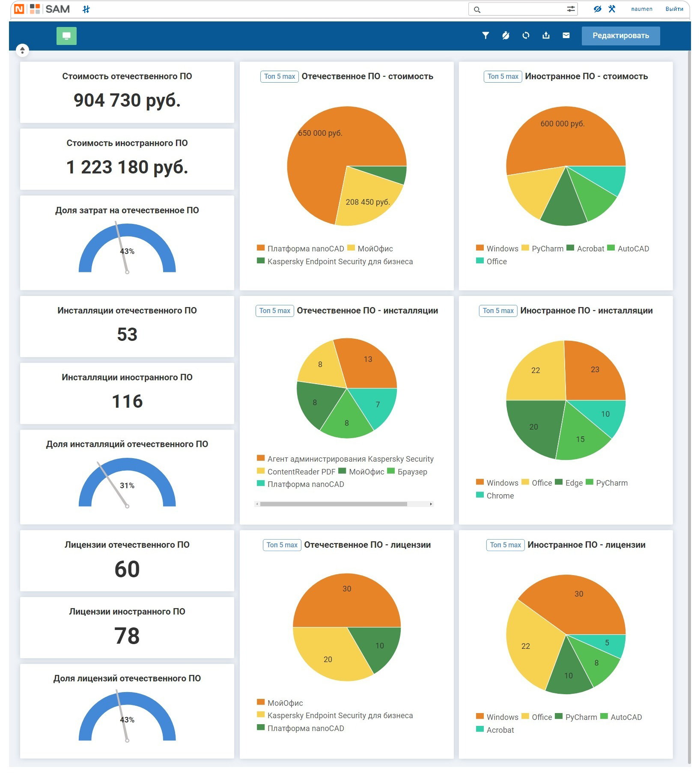Screen dimensions: 700x776
Task: Toggle Платформа nanoCAD legend in domestic cost chart
Action: point(301,249)
